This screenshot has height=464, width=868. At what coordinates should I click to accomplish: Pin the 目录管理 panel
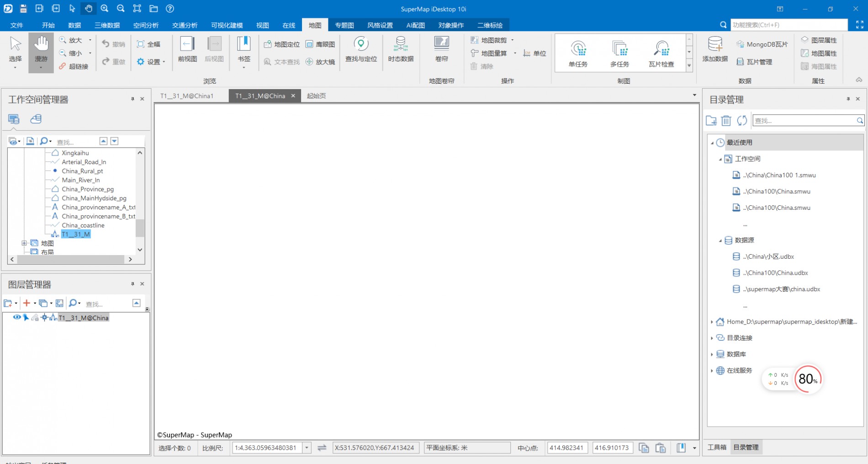click(848, 99)
